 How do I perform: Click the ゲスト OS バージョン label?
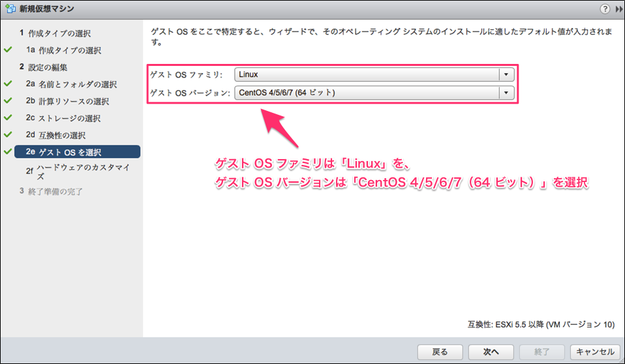point(190,93)
